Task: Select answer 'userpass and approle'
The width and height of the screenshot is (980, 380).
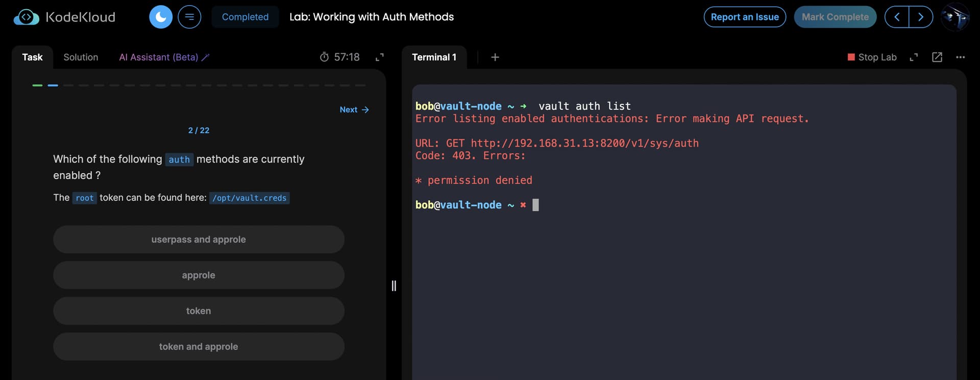Action: [x=199, y=240]
